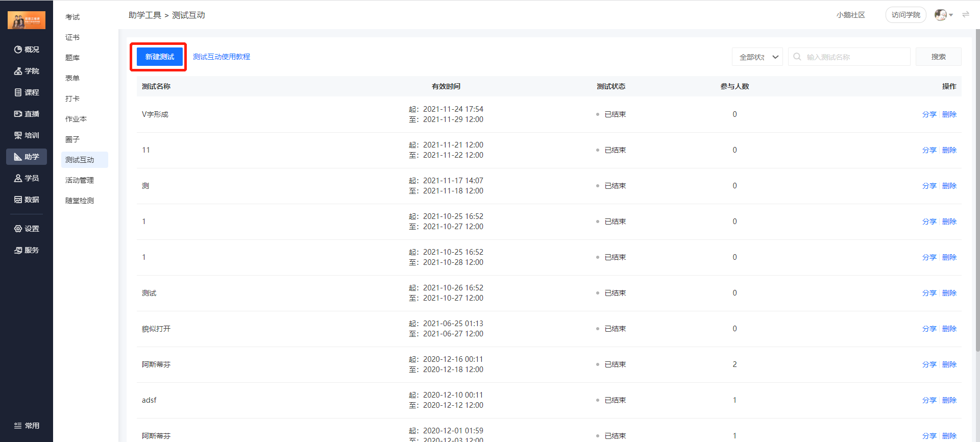The width and height of the screenshot is (980, 442).
Task: Open the 数据 data section
Action: (27, 200)
